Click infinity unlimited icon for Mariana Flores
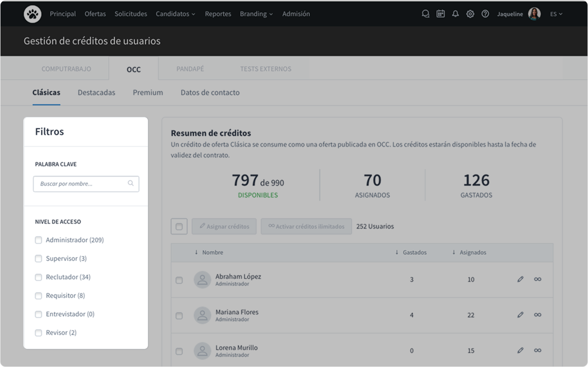The height and width of the screenshot is (367, 588). [x=537, y=315]
